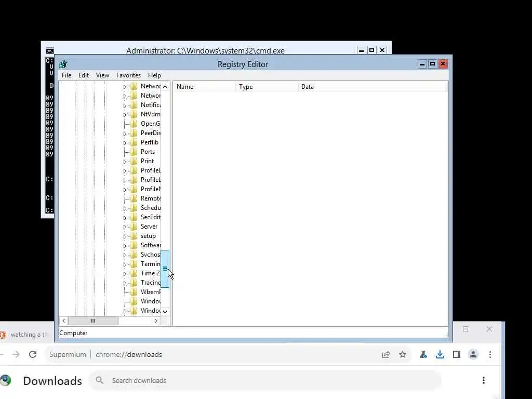
Task: Click the browser reload icon
Action: 33,354
